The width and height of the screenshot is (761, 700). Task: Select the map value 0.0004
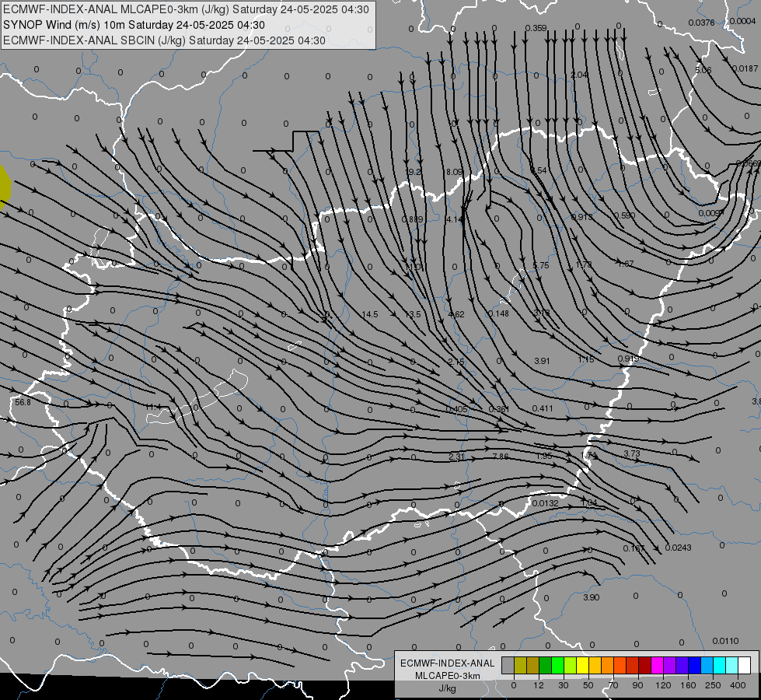point(742,21)
